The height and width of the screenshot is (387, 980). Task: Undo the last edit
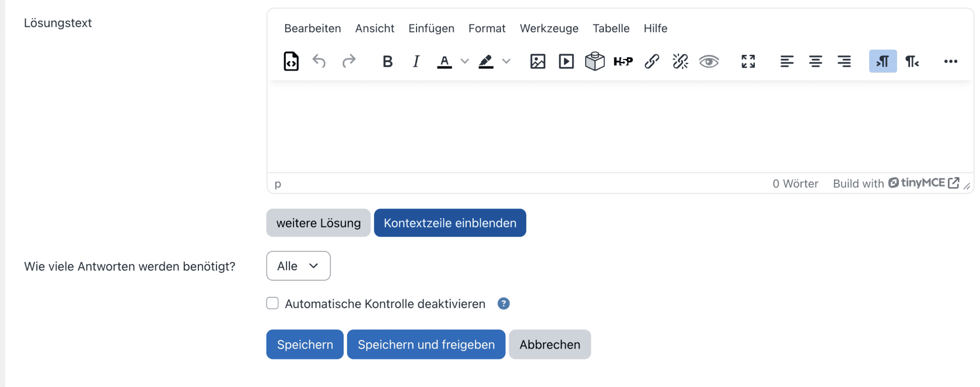click(x=319, y=61)
